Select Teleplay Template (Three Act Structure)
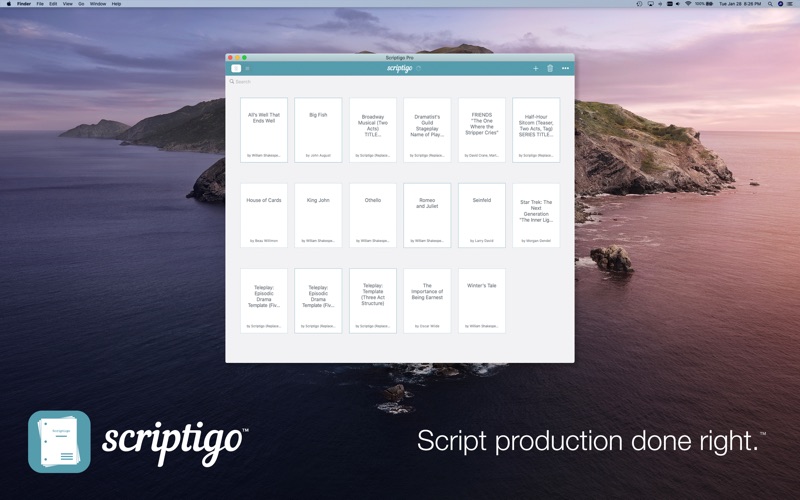The height and width of the screenshot is (500, 800). pyautogui.click(x=373, y=301)
